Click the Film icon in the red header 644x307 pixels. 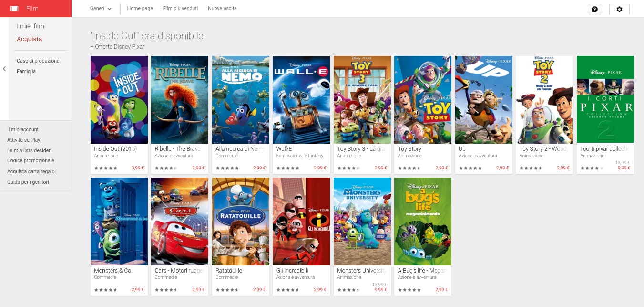pos(14,9)
